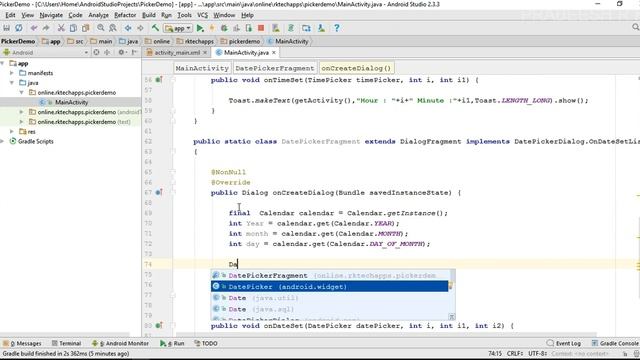Close the MainActivity.java tab
Image resolution: width=640 pixels, height=360 pixels.
coord(274,53)
